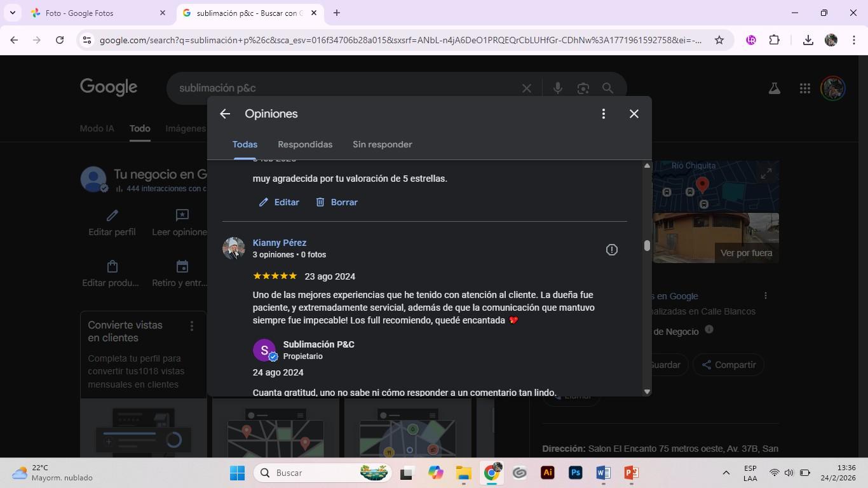The image size is (868, 488).
Task: Close the Opiniones dialog
Action: tap(634, 114)
